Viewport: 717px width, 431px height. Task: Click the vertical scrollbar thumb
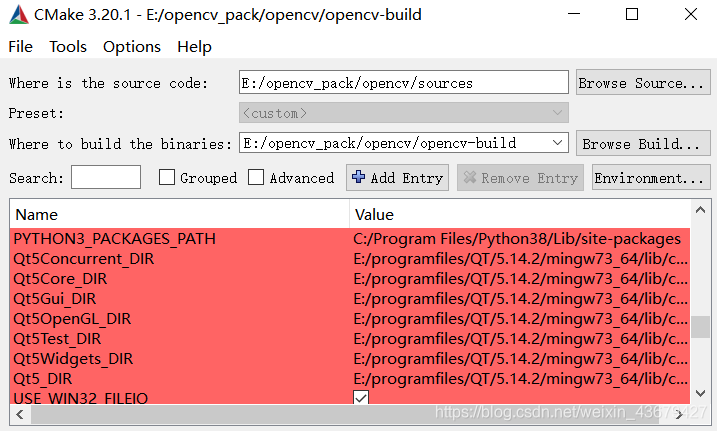pos(700,327)
